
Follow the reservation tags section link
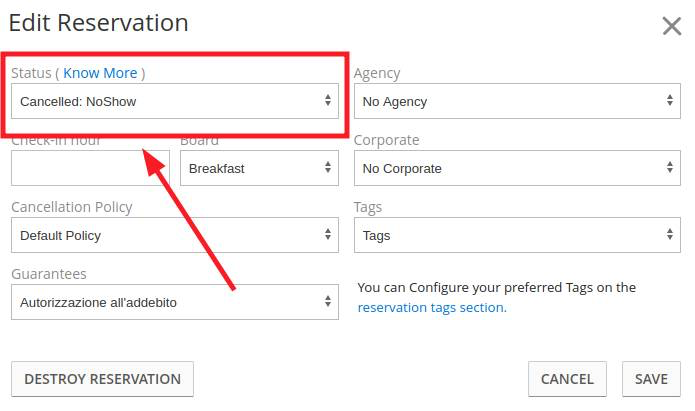(432, 307)
